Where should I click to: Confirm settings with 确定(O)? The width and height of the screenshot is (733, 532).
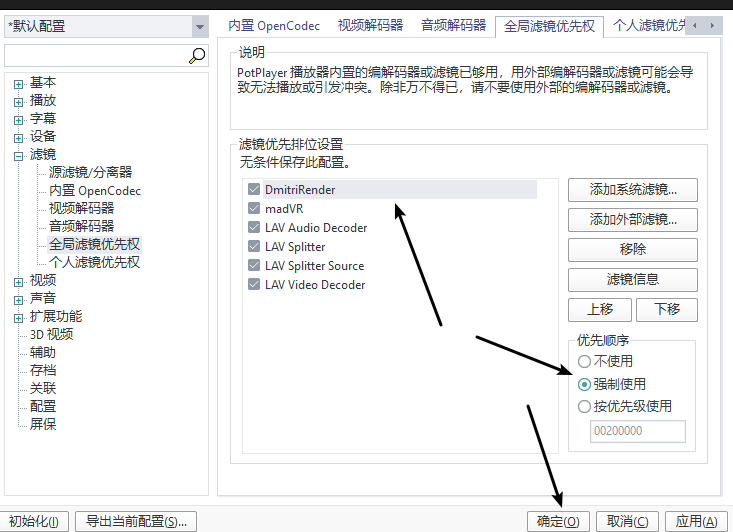(558, 521)
